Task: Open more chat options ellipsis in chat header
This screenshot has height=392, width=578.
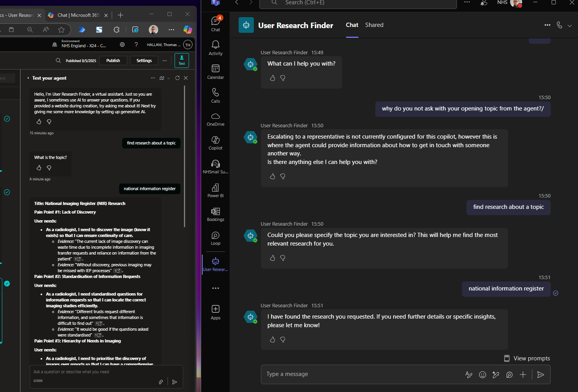Action: (x=548, y=25)
